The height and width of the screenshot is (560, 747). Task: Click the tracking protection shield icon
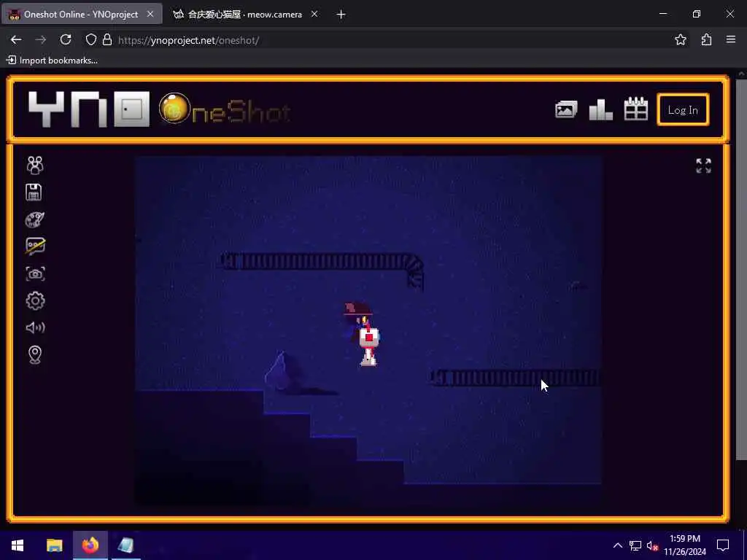[91, 40]
